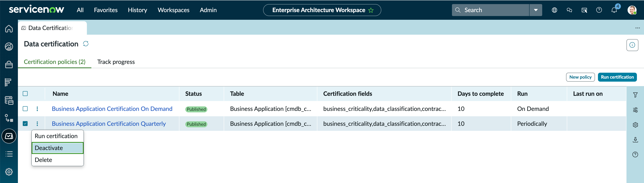Sort by the Run column header
Screen dimensions: 644x183
coord(522,94)
